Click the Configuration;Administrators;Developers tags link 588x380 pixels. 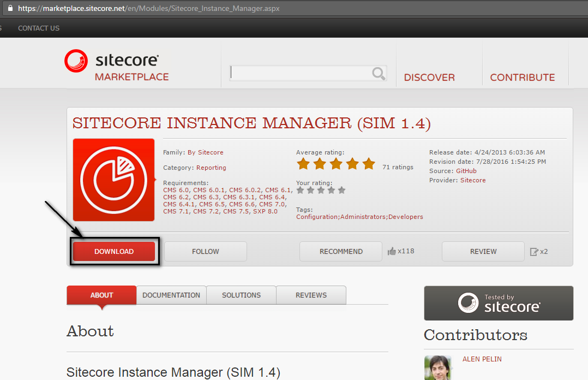pyautogui.click(x=359, y=217)
